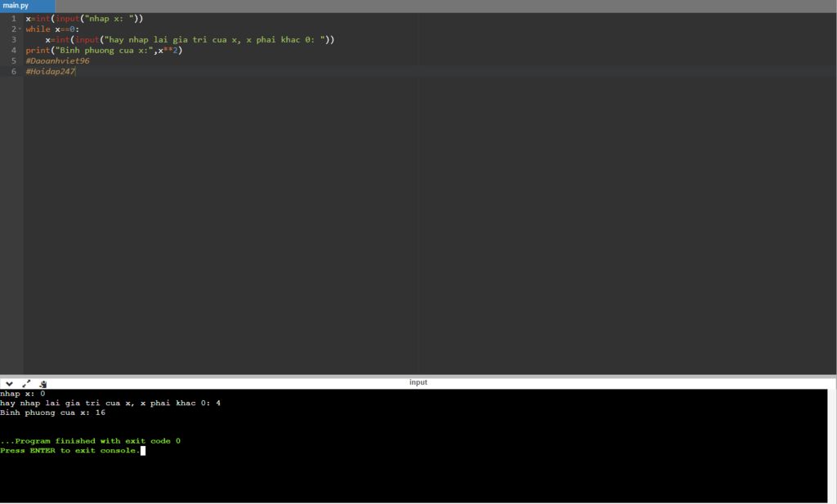
Task: Collapse the console with the chevron icon
Action: click(9, 383)
